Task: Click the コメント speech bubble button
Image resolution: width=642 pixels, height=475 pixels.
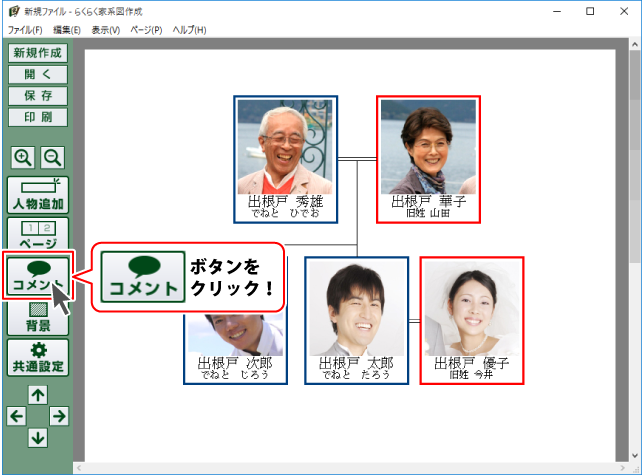Action: tap(38, 275)
